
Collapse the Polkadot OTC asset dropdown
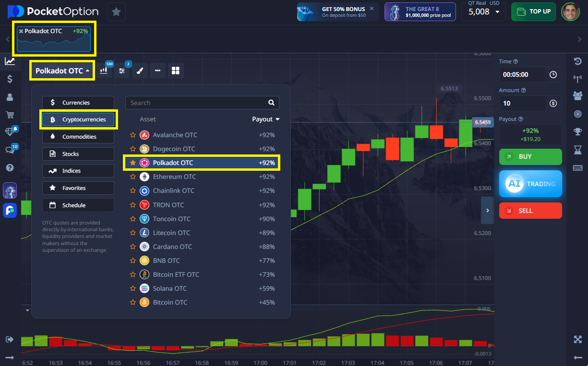point(62,71)
